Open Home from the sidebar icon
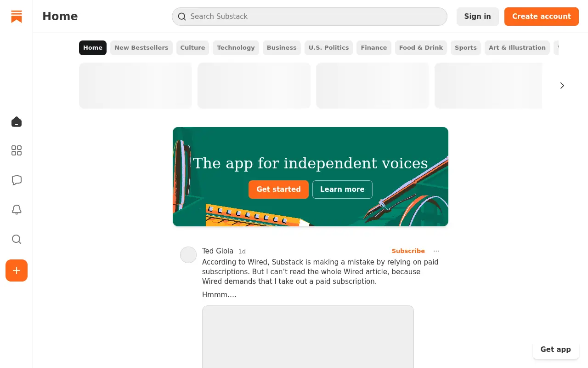588x368 pixels. pos(17,121)
